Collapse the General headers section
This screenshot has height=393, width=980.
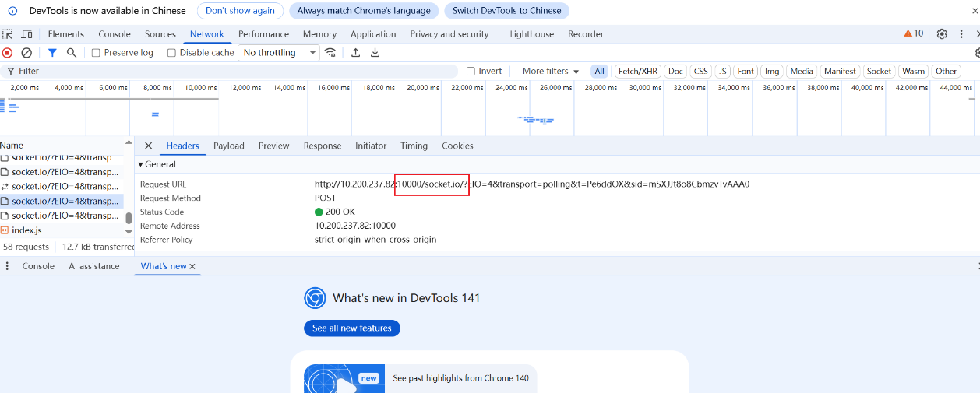tap(141, 165)
